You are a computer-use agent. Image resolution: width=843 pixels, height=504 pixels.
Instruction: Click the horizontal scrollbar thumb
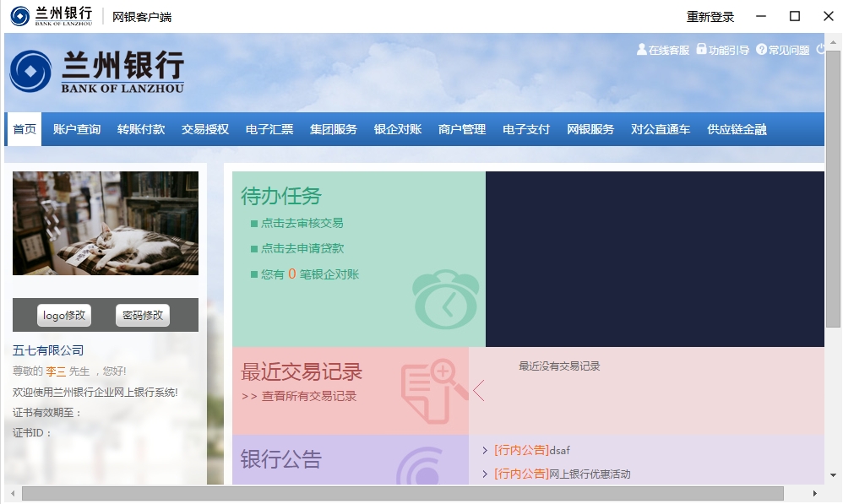tap(403, 493)
